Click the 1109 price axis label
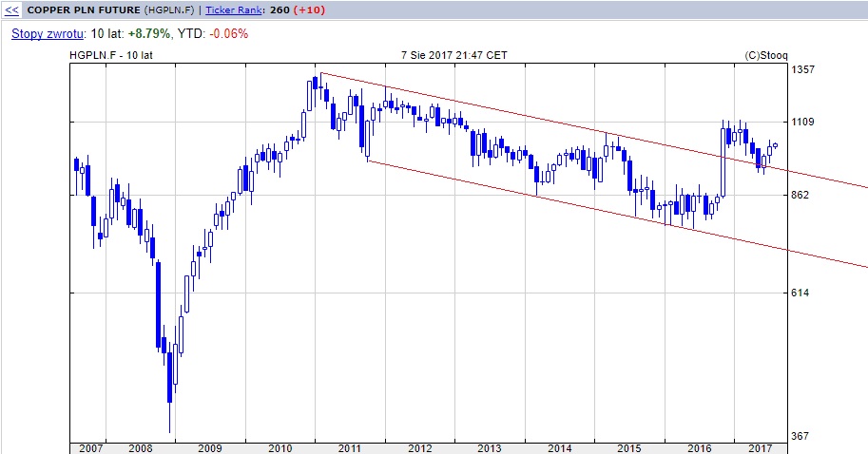Image resolution: width=868 pixels, height=454 pixels. click(804, 122)
